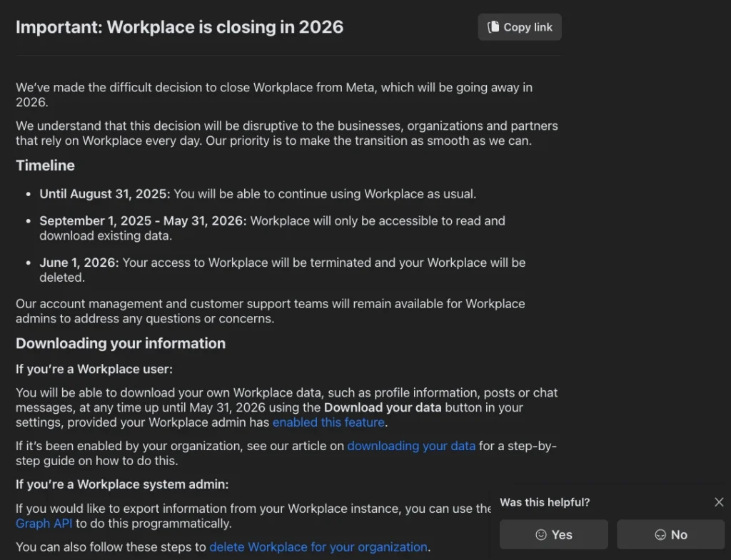Answer Yes to Was this helpful

tap(553, 534)
